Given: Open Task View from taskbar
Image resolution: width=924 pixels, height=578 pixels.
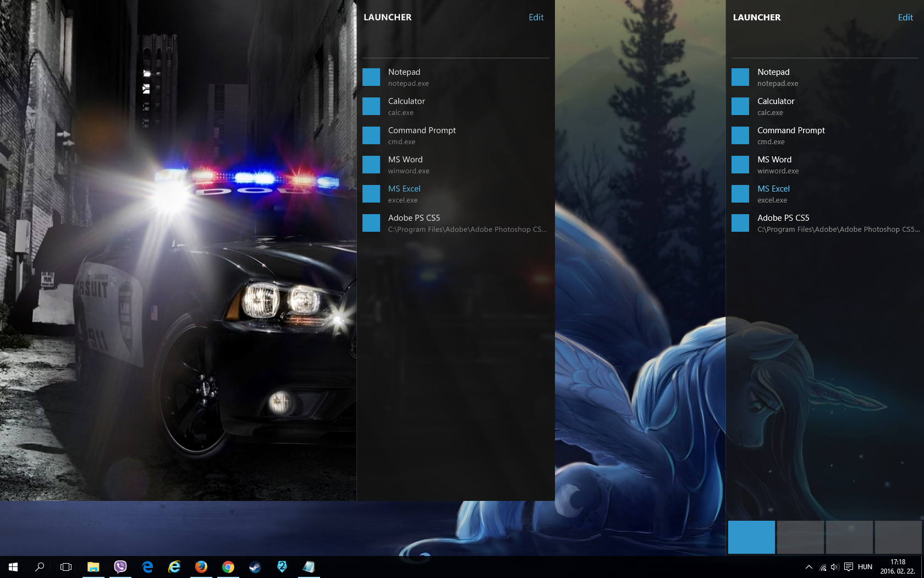Looking at the screenshot, I should coord(66,566).
